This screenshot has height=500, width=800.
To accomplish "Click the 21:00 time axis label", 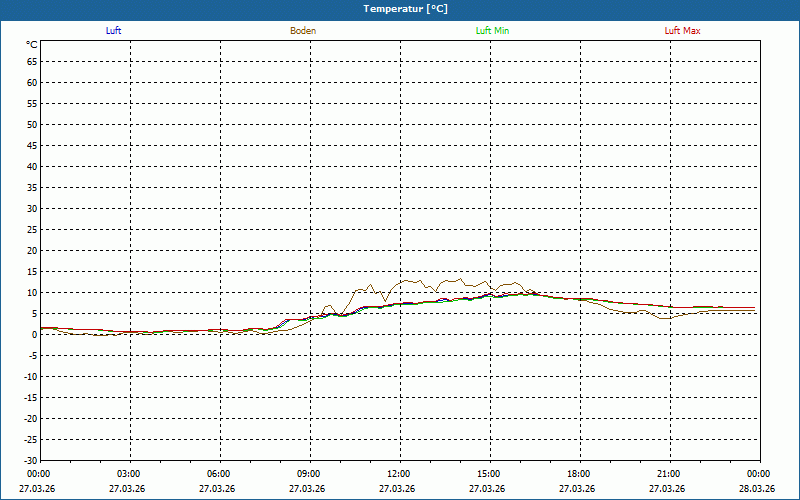I will point(669,474).
